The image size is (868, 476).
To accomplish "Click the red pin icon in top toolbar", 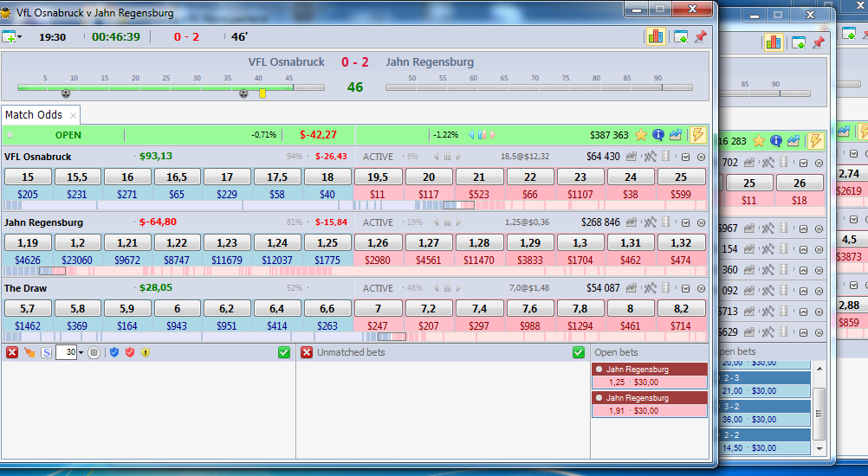I will pos(701,36).
